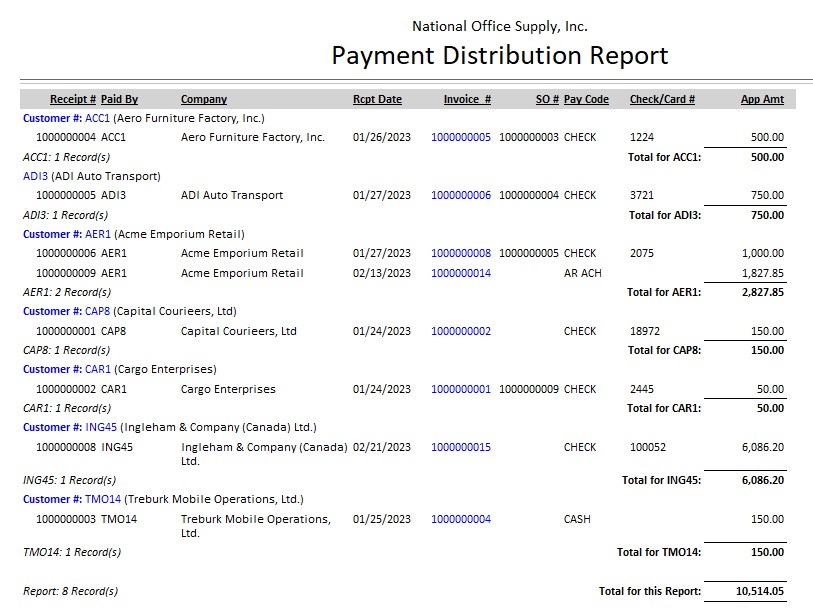813x614 pixels.
Task: Open the 1000000014 AR ACH invoice
Action: 460,273
